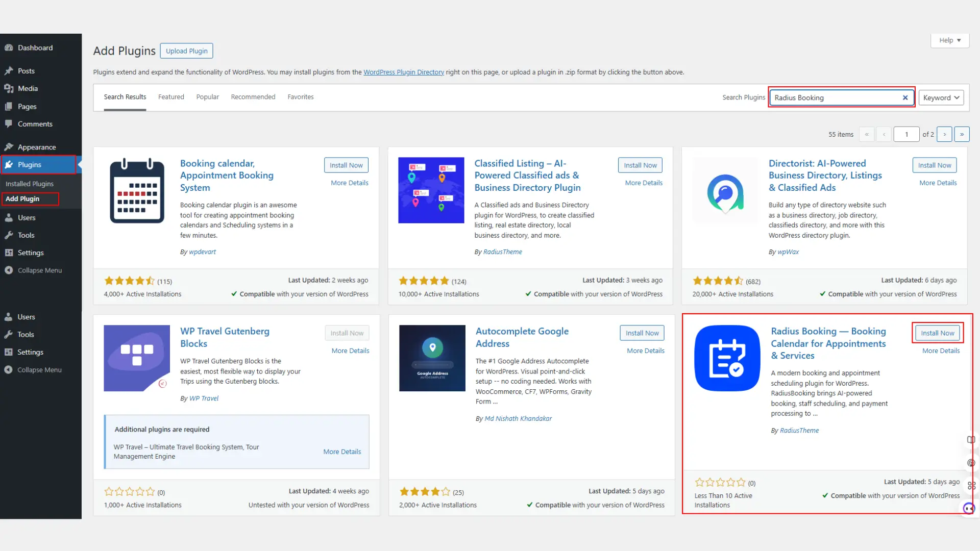Install Booking calendar Appointment Booking System
The height and width of the screenshot is (551, 980).
(346, 165)
